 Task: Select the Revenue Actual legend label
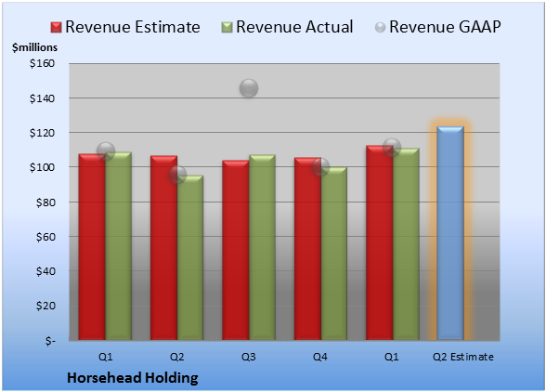294,27
